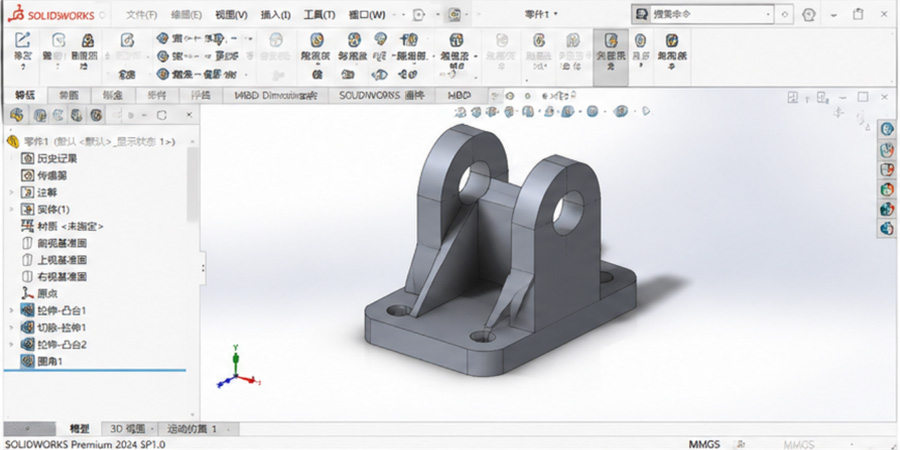
Task: Select the 零件1 root node in tree
Action: pos(99,141)
